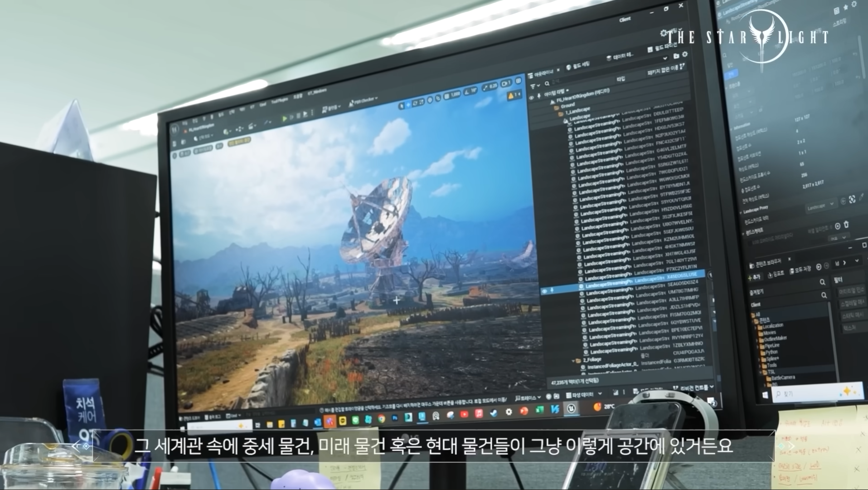Switch to the 월드 파티션 tab
Viewport: 868px width, 490px height.
click(x=662, y=48)
